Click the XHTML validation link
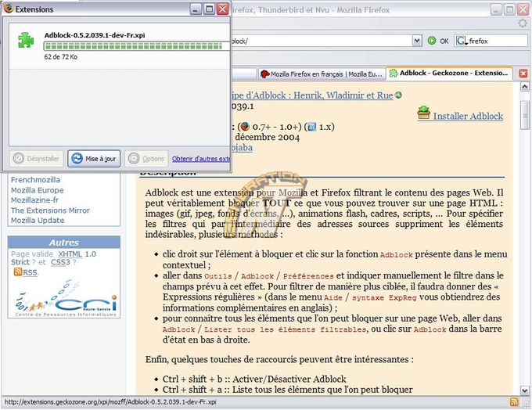This screenshot has width=532, height=410. click(70, 254)
